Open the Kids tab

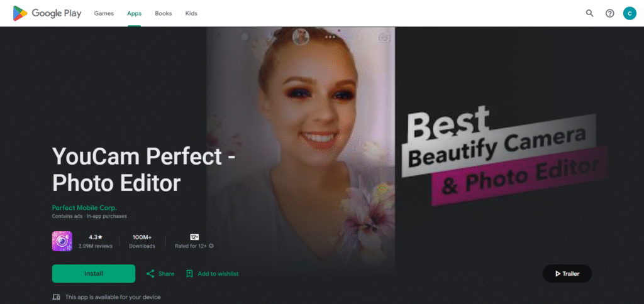(x=191, y=14)
